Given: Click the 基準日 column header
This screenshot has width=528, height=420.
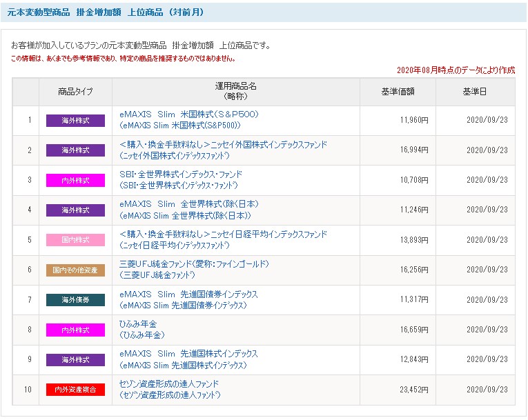Looking at the screenshot, I should tap(475, 92).
